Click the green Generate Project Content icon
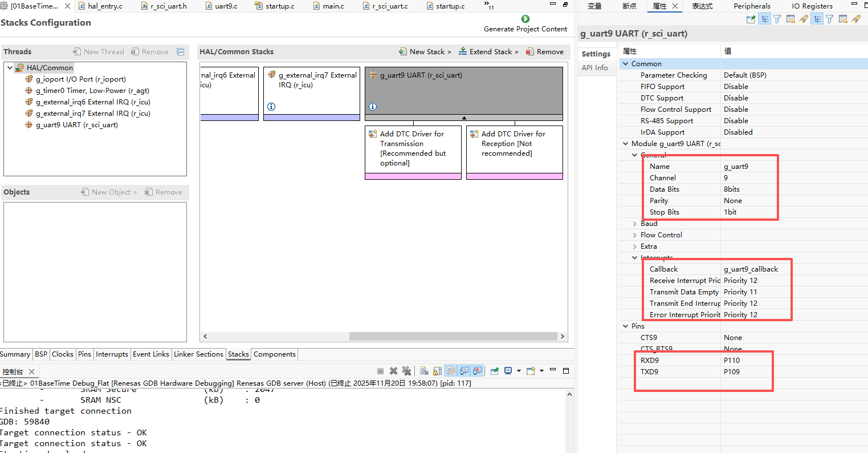Screen dimensions: 868x453 point(525,19)
